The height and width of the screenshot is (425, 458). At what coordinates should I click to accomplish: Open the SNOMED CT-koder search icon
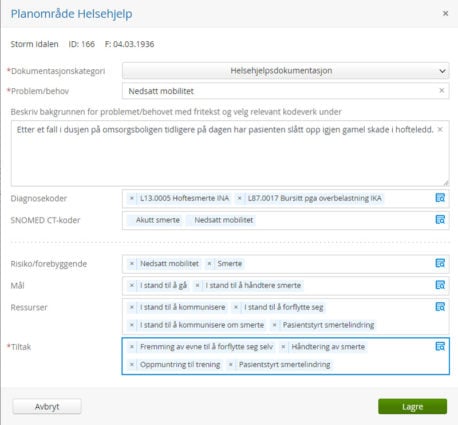[x=440, y=219]
